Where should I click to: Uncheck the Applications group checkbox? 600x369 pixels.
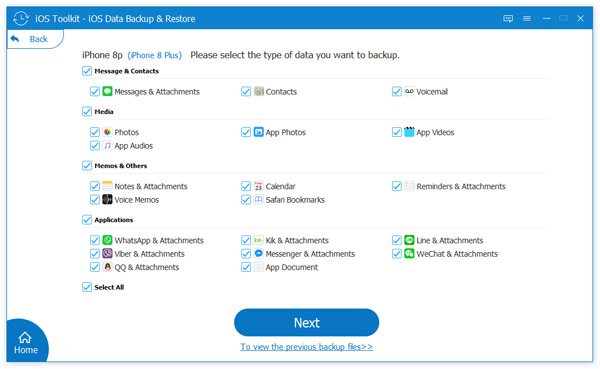pos(87,220)
